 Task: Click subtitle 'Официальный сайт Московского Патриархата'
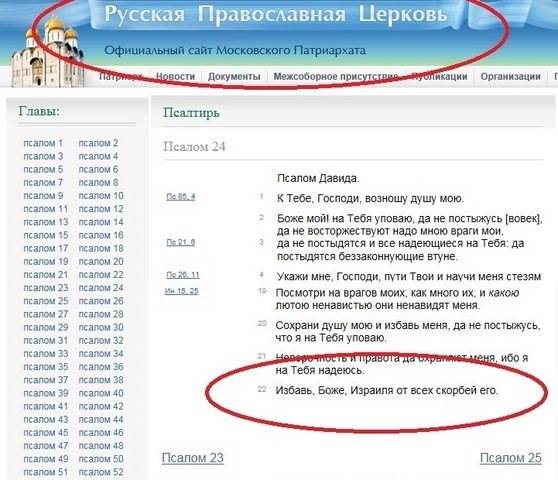click(x=235, y=51)
